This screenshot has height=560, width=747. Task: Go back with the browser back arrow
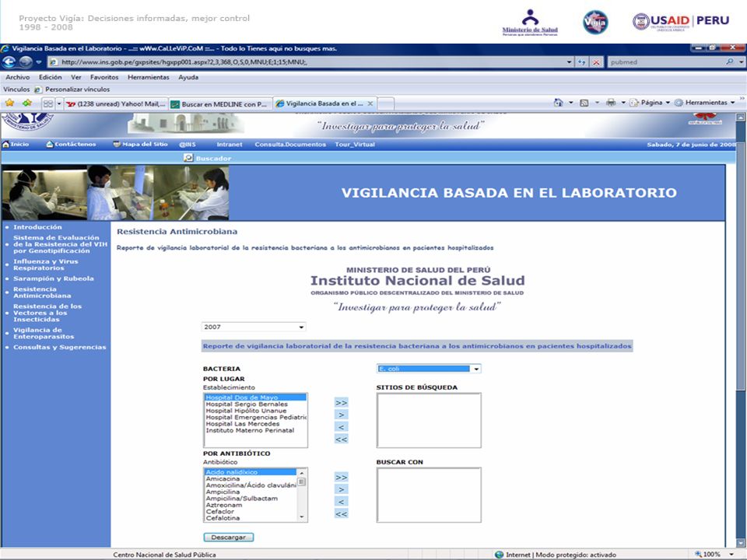[x=9, y=62]
